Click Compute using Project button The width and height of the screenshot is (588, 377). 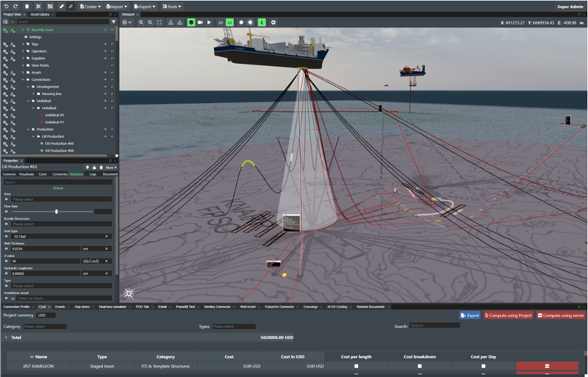coord(508,316)
